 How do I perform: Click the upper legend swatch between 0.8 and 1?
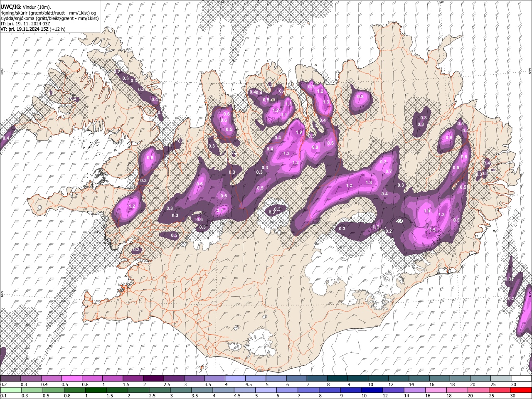point(92,378)
